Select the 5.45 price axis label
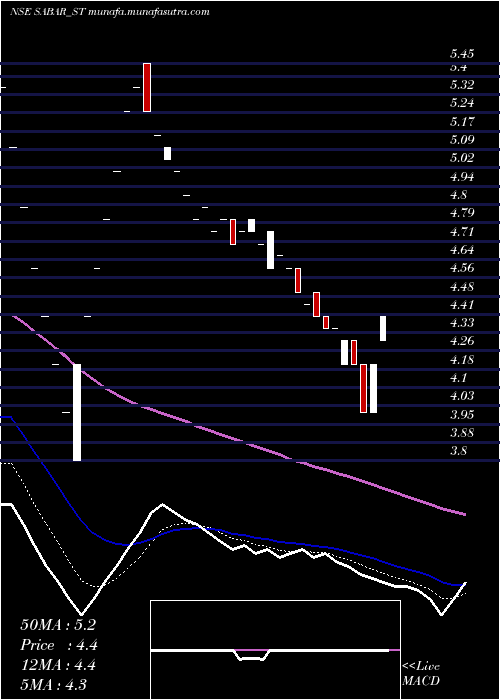The height and width of the screenshot is (700, 500). [x=462, y=54]
